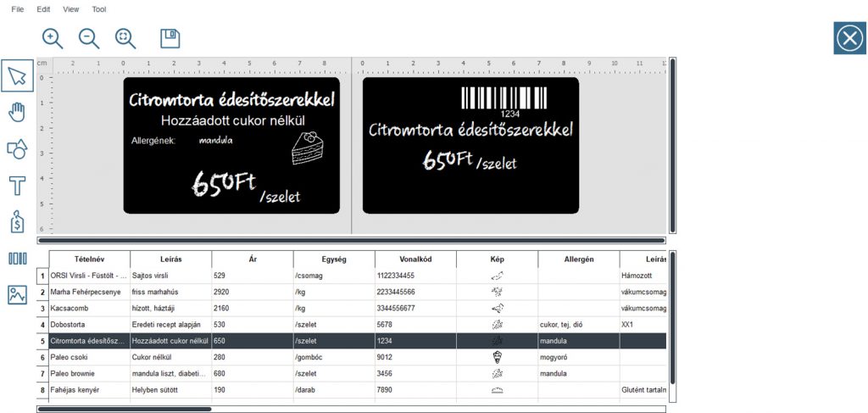868x413 pixels.
Task: Click the zoom in magnifier icon
Action: [x=53, y=39]
